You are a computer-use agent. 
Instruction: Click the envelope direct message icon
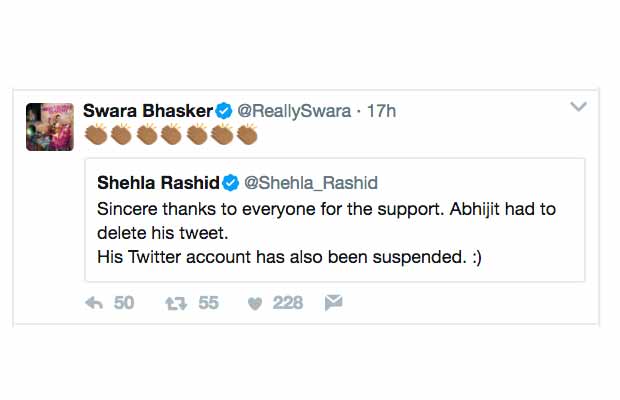click(x=334, y=303)
